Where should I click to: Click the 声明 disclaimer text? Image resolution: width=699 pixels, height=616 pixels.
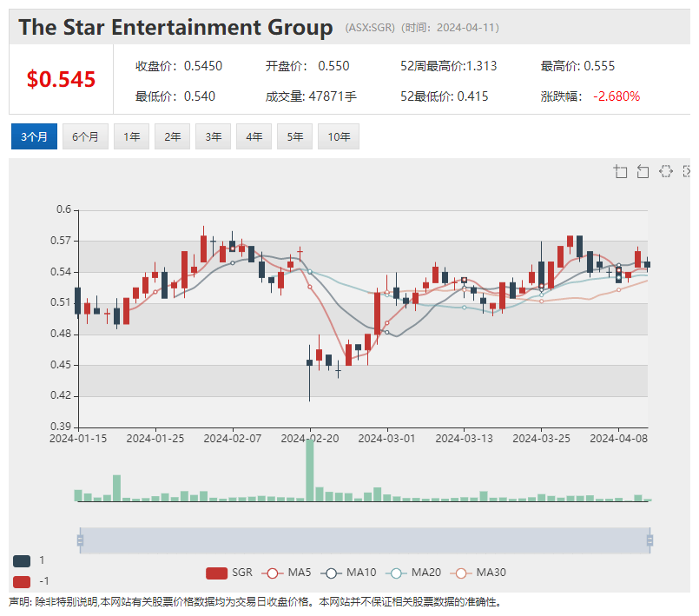(x=255, y=602)
